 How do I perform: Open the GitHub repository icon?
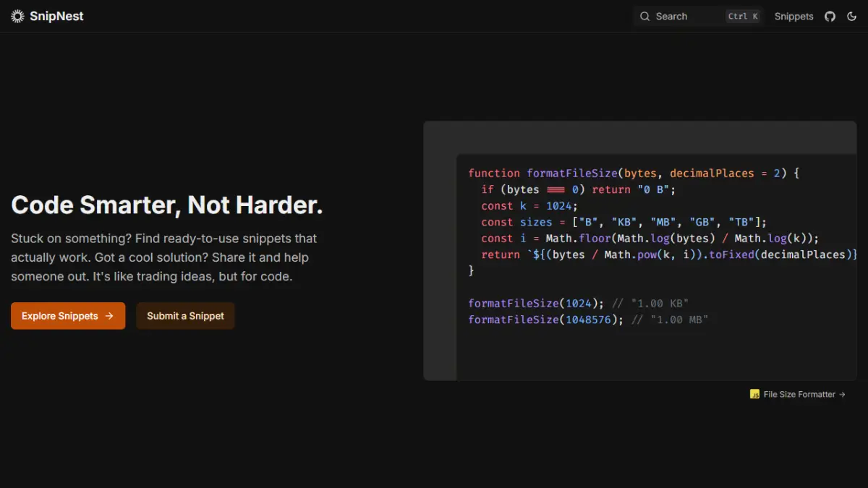click(830, 16)
